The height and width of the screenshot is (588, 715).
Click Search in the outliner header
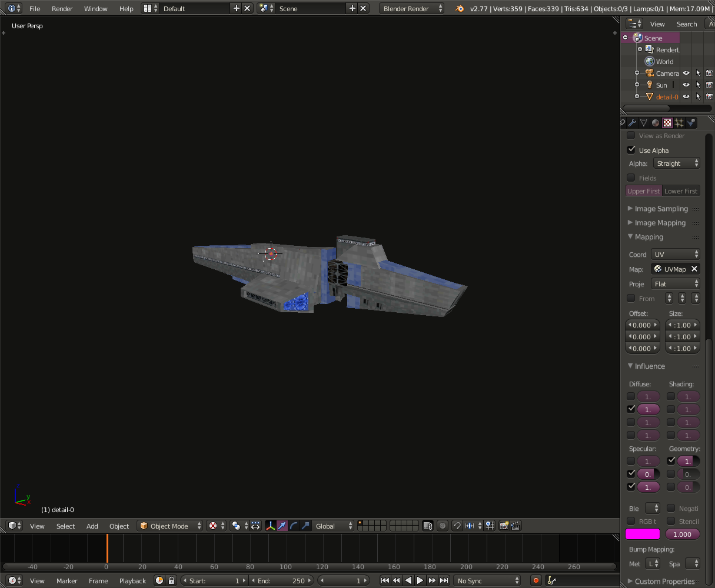(687, 24)
